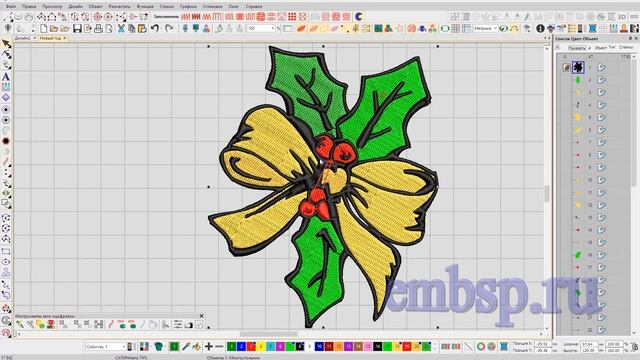Toggle the cross-stitch XX fill type
Viewport: 640px width, 360px height.
[x=302, y=17]
